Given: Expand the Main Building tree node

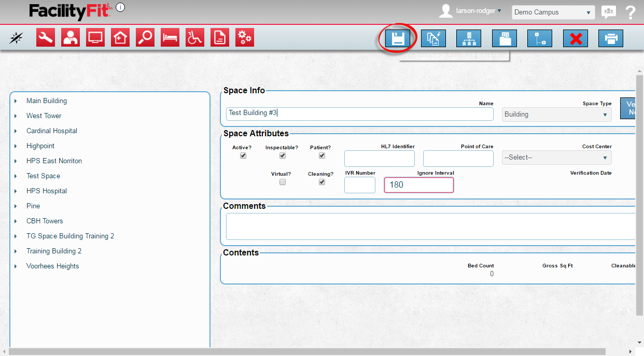Looking at the screenshot, I should pos(16,101).
